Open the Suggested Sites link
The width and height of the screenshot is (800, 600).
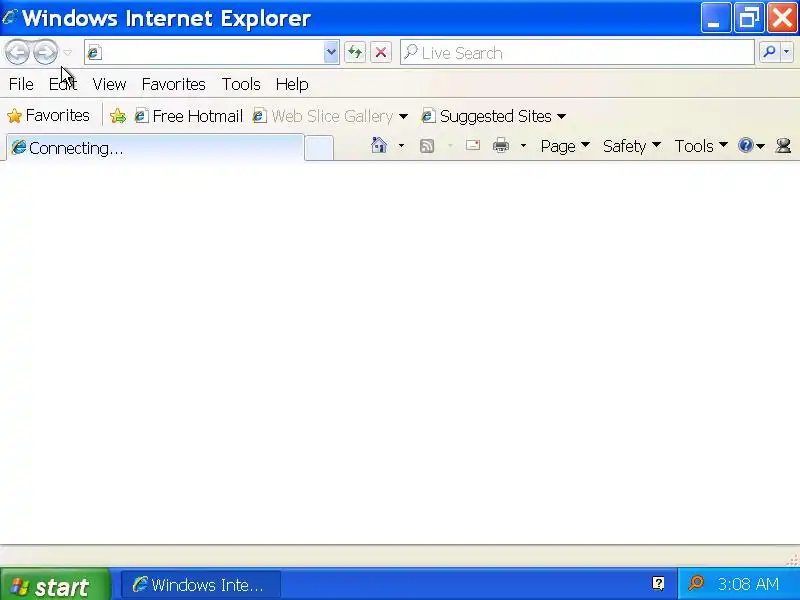(487, 116)
